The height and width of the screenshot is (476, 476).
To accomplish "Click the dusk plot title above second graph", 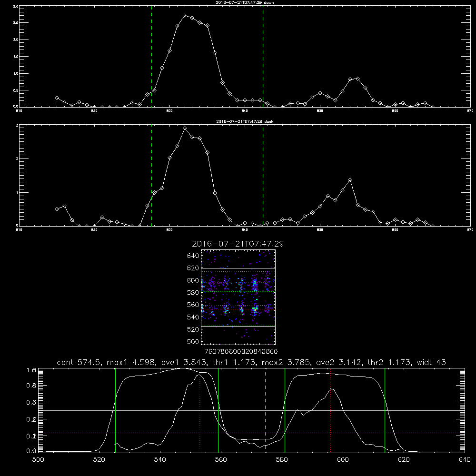I will (x=245, y=121).
